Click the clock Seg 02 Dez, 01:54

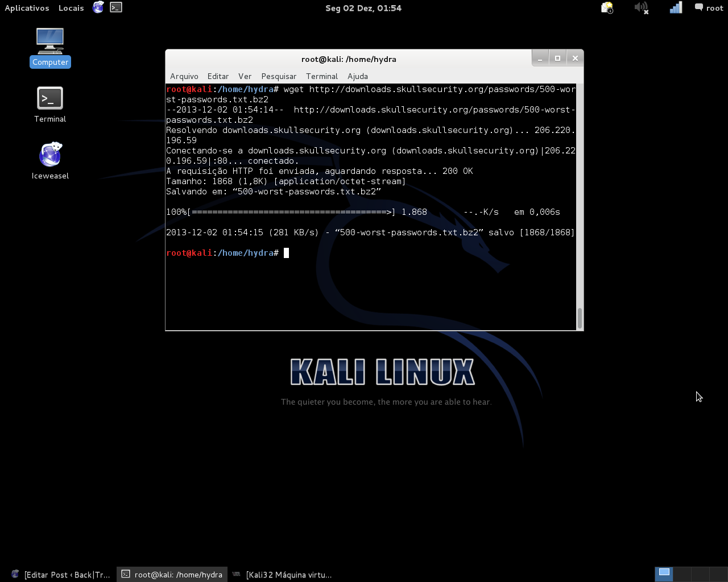pyautogui.click(x=363, y=8)
